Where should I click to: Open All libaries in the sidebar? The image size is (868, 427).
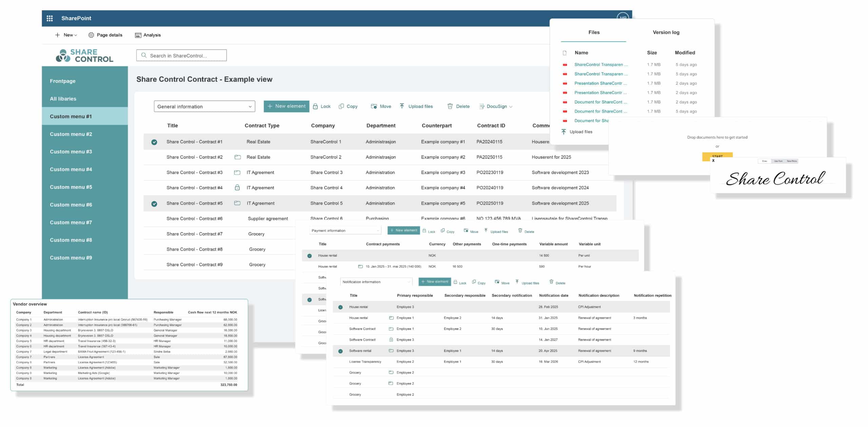(x=63, y=99)
